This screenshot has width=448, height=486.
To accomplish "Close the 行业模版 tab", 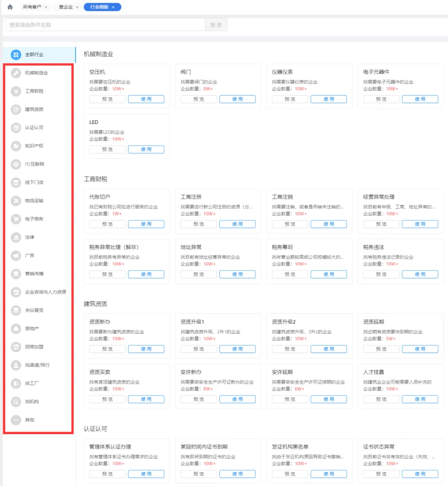I will click(113, 7).
